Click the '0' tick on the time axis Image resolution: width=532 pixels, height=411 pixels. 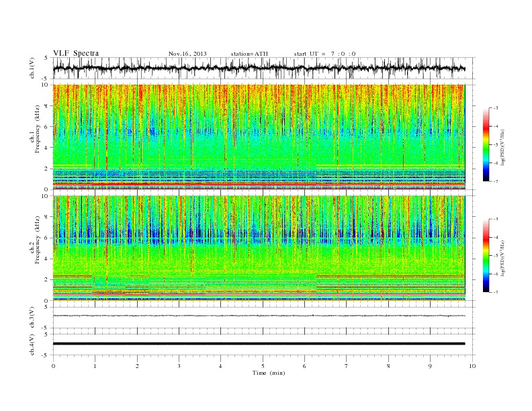53,366
